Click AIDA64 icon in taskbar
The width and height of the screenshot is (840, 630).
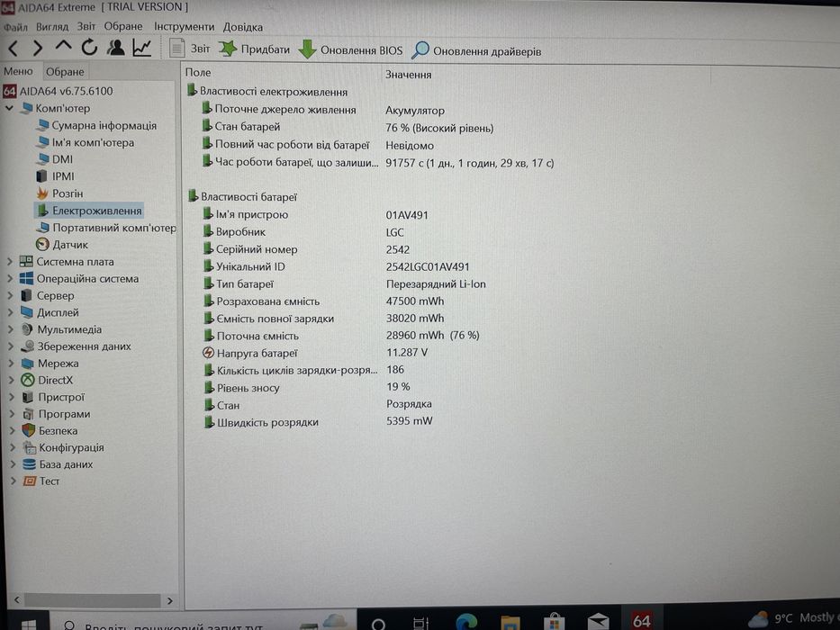[641, 620]
